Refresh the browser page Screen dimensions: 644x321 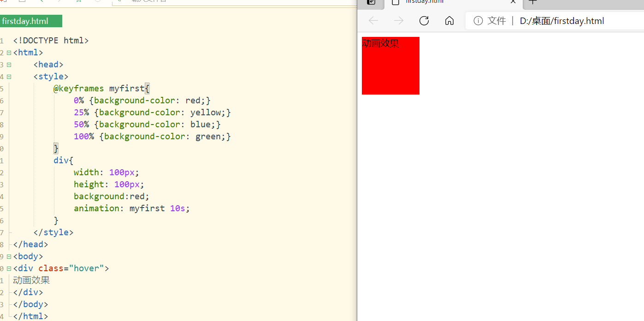coord(424,21)
